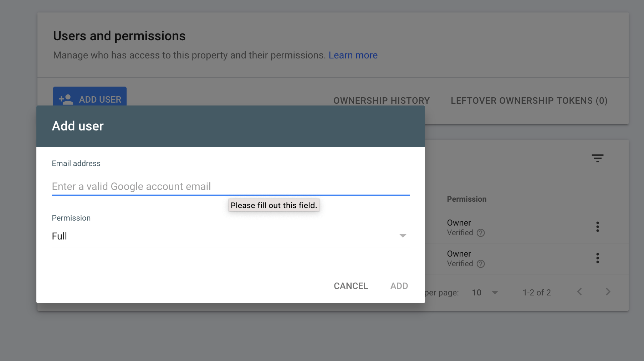Click the ADD USER button
Viewport: 644px width, 361px height.
pyautogui.click(x=90, y=96)
